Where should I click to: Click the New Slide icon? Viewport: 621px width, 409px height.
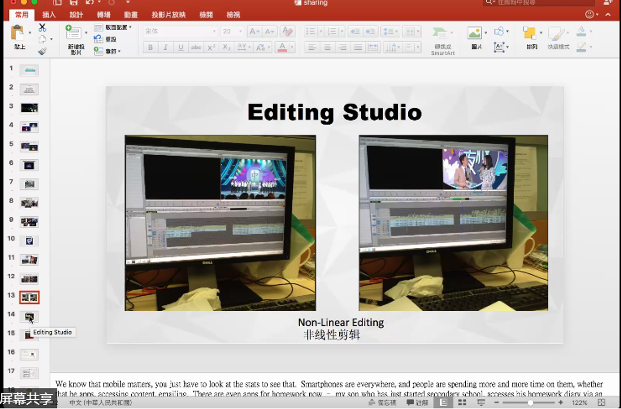click(x=76, y=35)
